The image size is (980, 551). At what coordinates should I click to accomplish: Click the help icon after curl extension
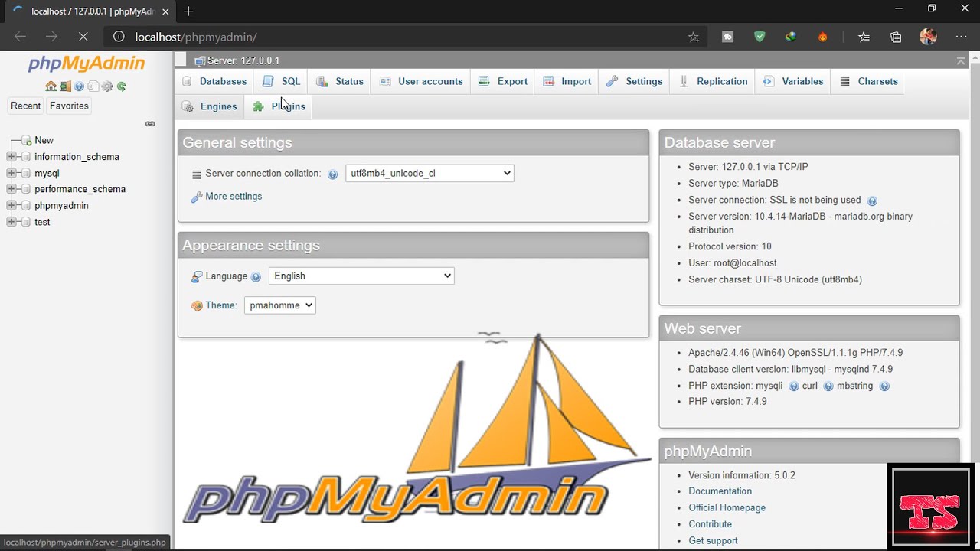[x=828, y=386]
